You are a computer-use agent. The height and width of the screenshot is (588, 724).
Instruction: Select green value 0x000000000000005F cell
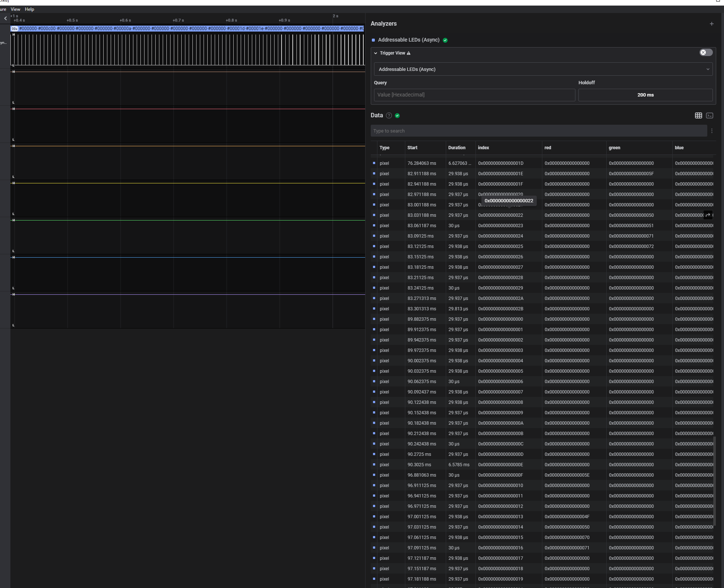(631, 174)
